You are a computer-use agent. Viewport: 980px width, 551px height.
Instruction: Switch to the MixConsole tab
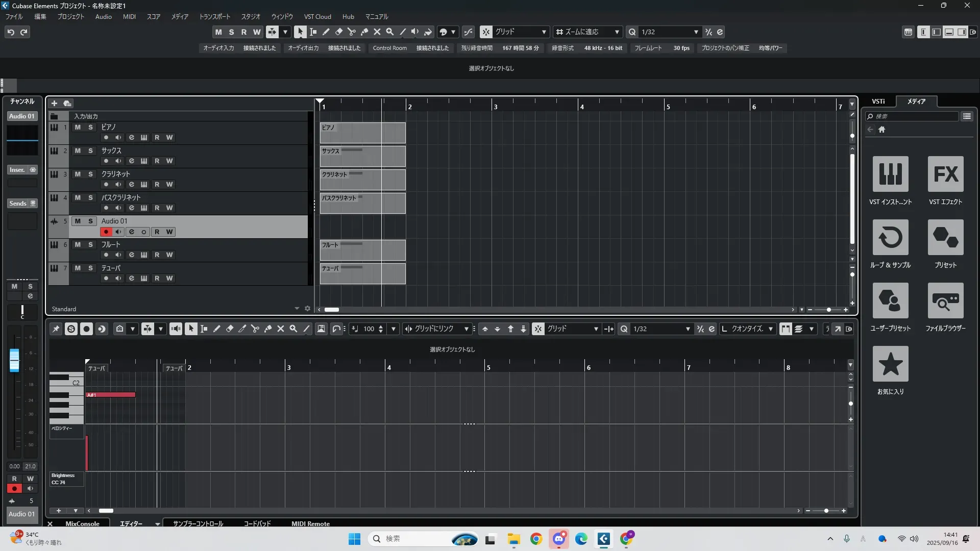[82, 523]
